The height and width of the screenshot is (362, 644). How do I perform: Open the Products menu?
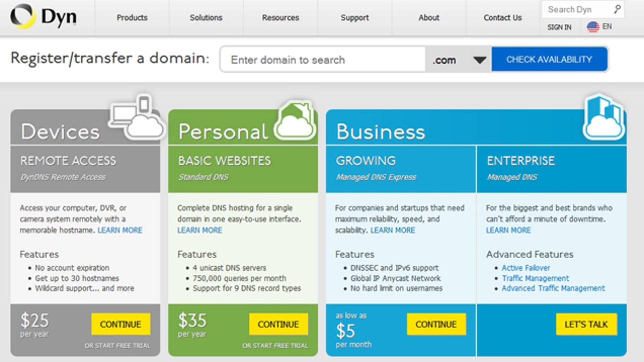[x=132, y=18]
